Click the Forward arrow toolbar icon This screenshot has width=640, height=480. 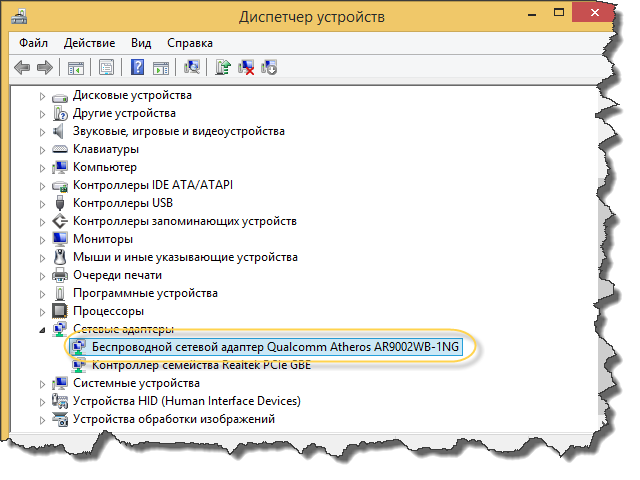pyautogui.click(x=44, y=67)
